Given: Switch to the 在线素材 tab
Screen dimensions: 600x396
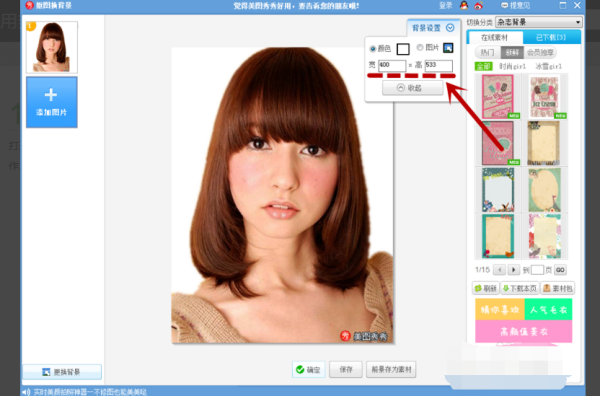Looking at the screenshot, I should [495, 37].
